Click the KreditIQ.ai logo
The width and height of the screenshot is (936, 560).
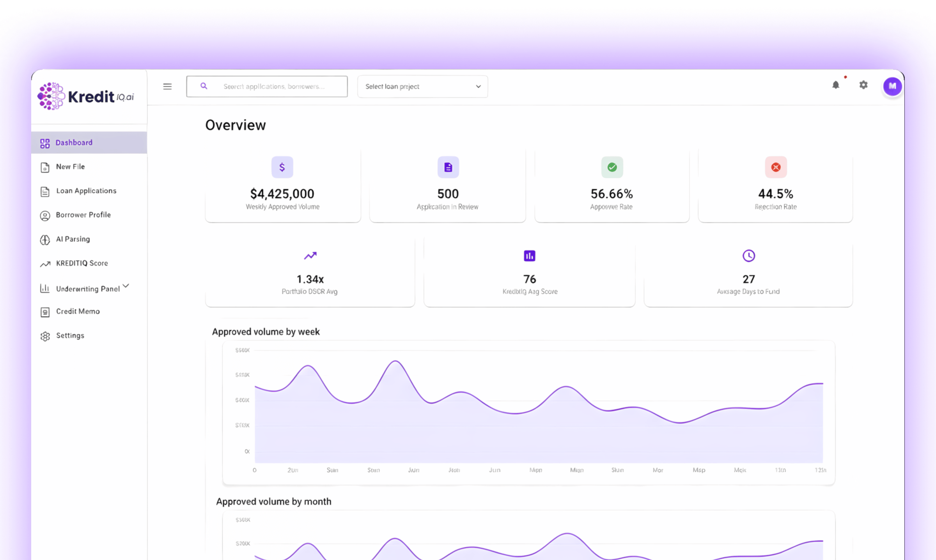[x=86, y=96]
